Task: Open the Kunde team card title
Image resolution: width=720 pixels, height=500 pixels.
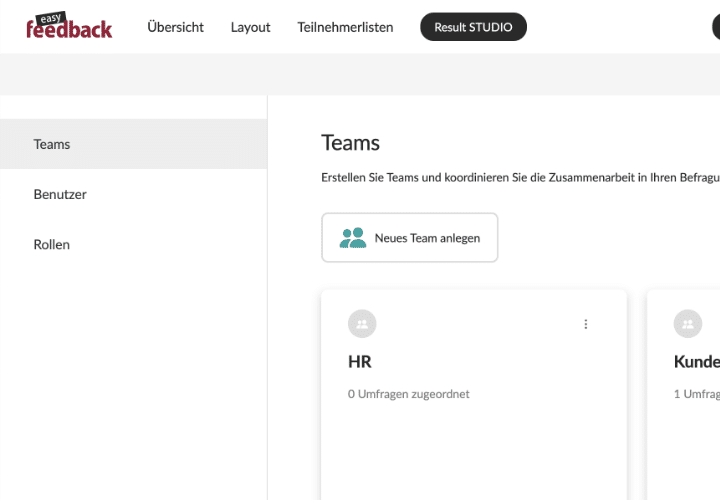Action: tap(697, 362)
